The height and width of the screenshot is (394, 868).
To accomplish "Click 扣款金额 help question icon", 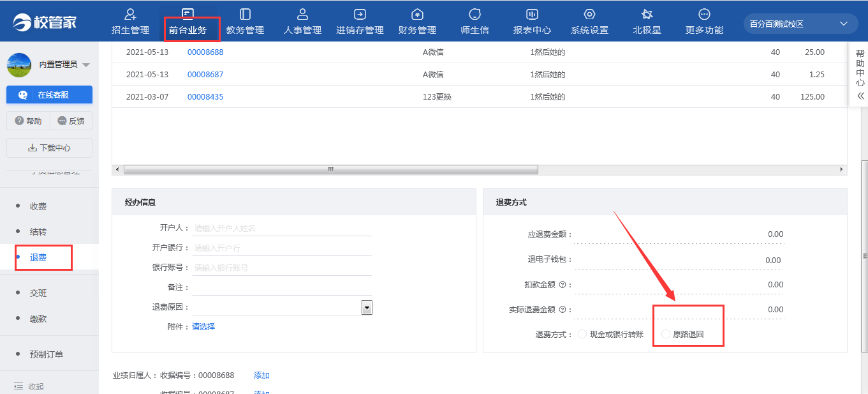I will click(x=563, y=285).
